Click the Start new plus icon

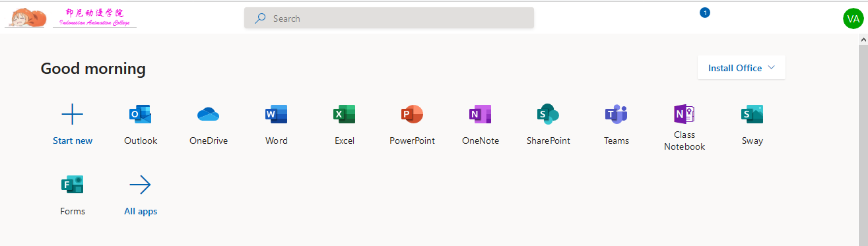[72, 115]
